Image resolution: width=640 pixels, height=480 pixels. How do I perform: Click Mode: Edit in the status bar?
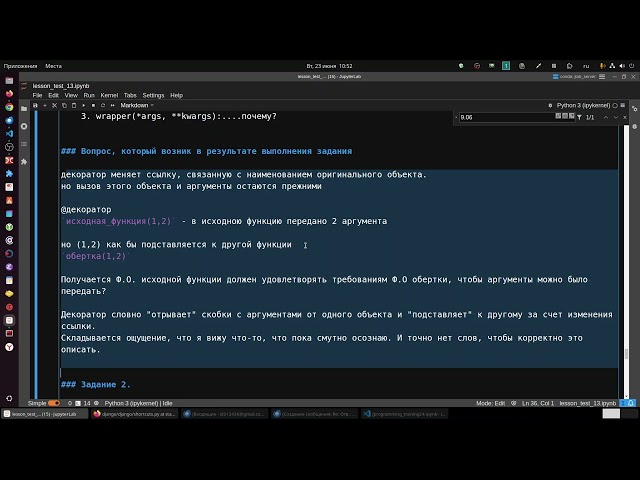click(490, 403)
